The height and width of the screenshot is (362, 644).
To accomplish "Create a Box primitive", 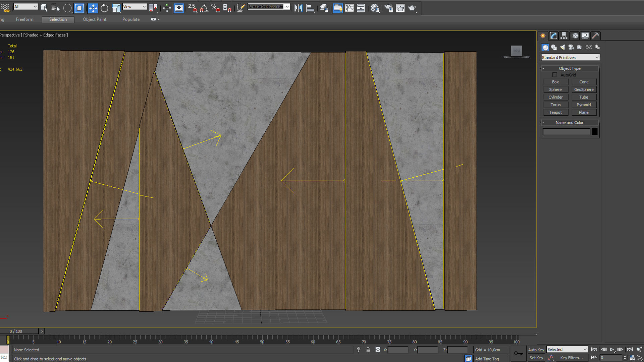I will (555, 82).
